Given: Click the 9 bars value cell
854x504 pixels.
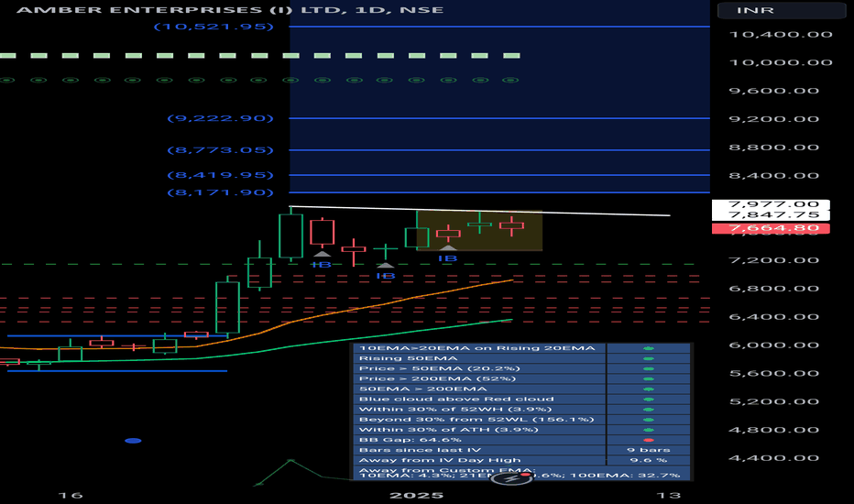Looking at the screenshot, I should 648,450.
